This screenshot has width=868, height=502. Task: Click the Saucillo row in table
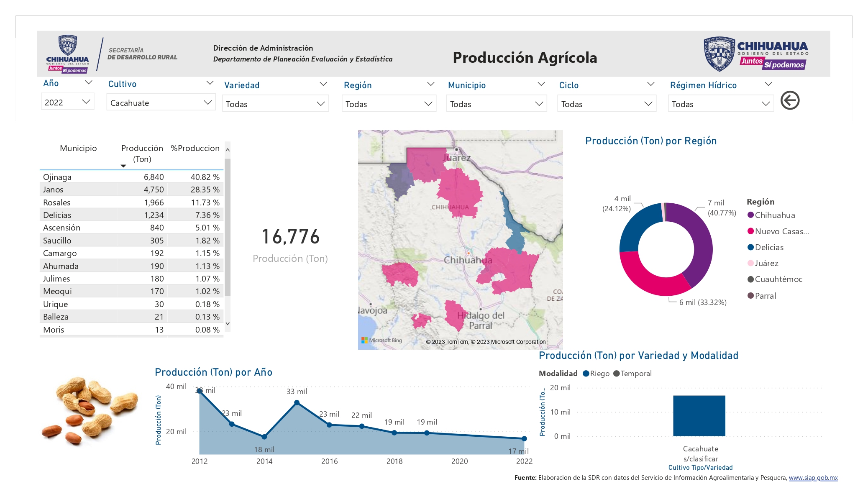tap(131, 241)
